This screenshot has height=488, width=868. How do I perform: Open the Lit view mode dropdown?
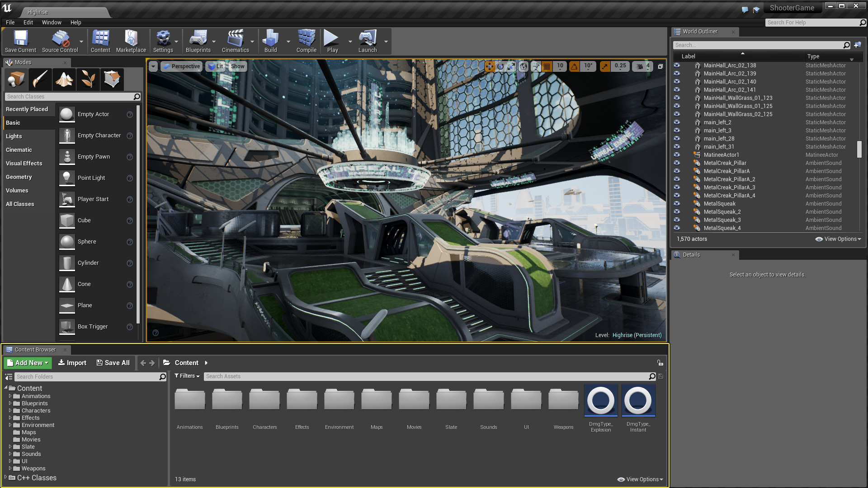click(x=215, y=66)
